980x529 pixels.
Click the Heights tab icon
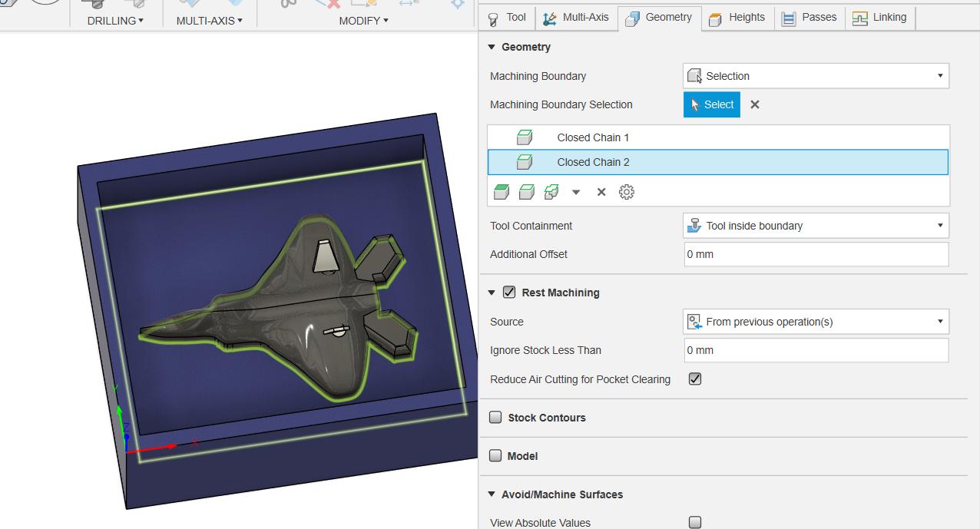pos(715,19)
